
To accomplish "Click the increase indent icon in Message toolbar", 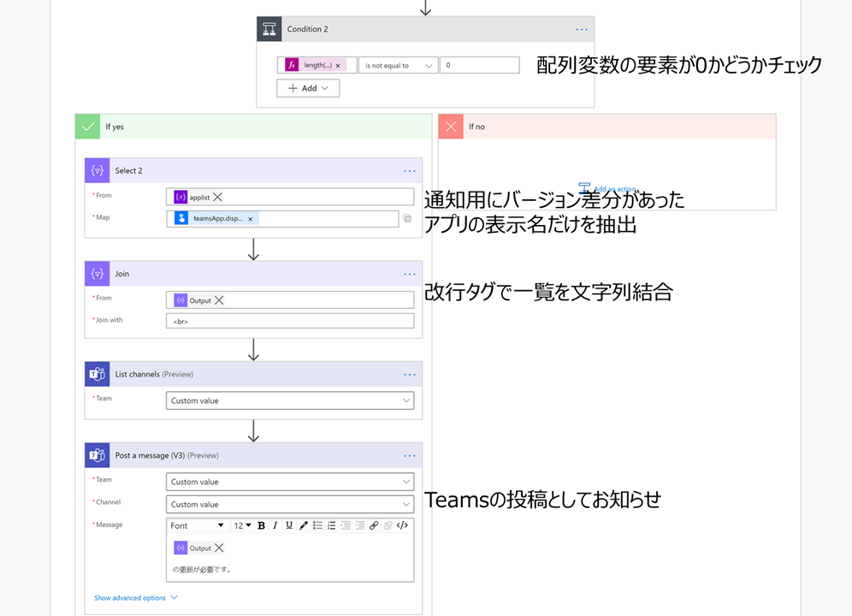I will coord(358,524).
